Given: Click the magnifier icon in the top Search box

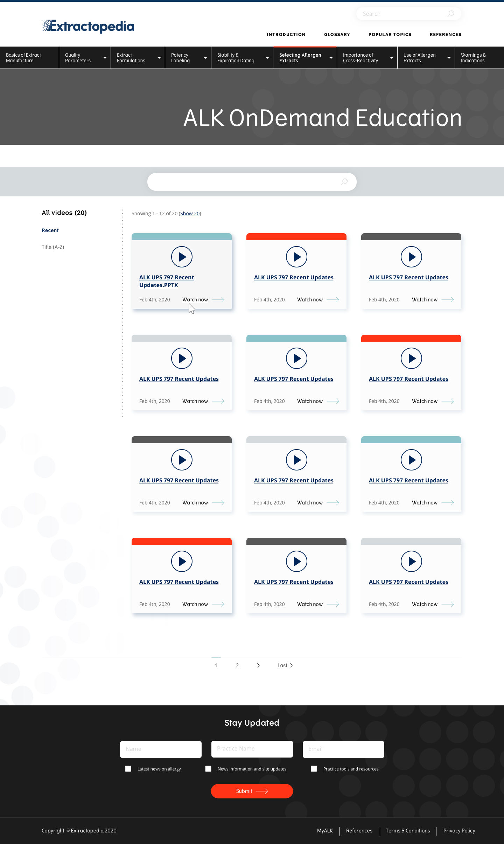Looking at the screenshot, I should point(451,14).
